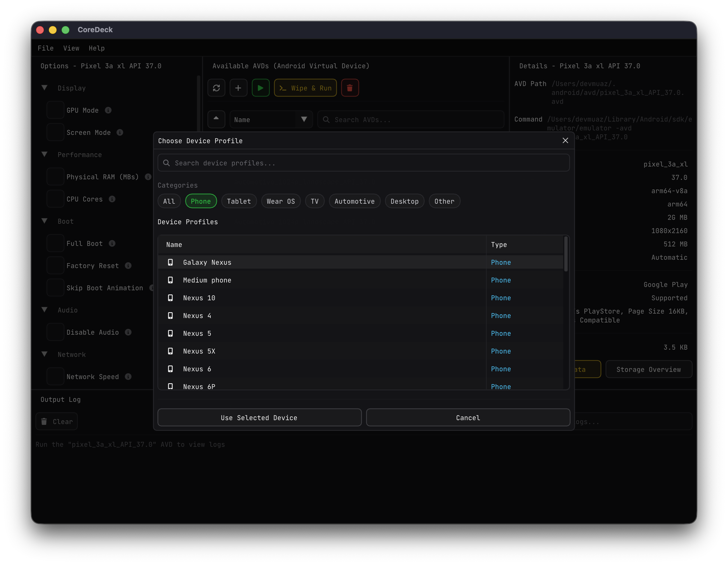Collapse the Network options section

(44, 354)
